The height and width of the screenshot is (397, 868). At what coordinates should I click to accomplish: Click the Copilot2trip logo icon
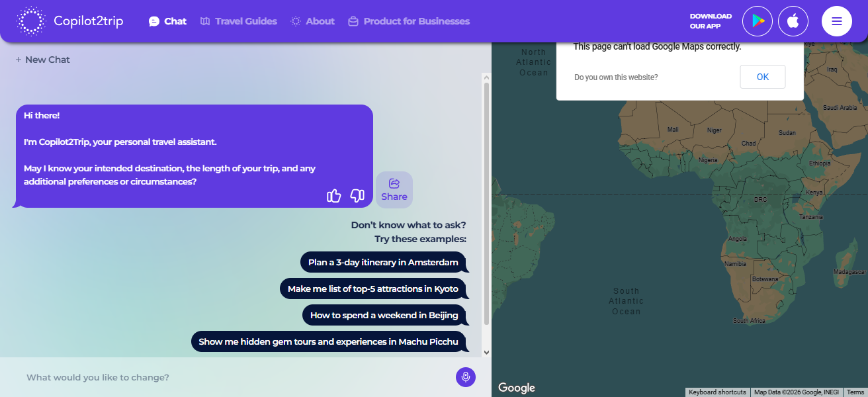(x=30, y=21)
